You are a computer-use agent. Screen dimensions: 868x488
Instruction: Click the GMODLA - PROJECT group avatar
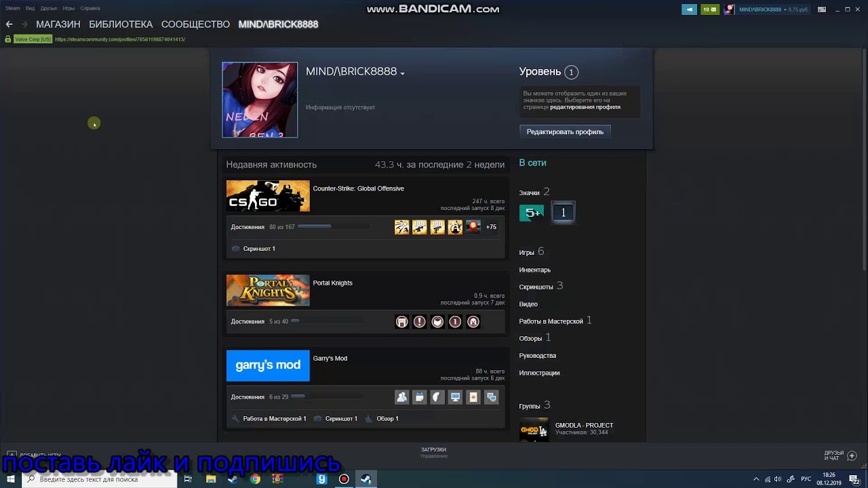click(x=534, y=430)
